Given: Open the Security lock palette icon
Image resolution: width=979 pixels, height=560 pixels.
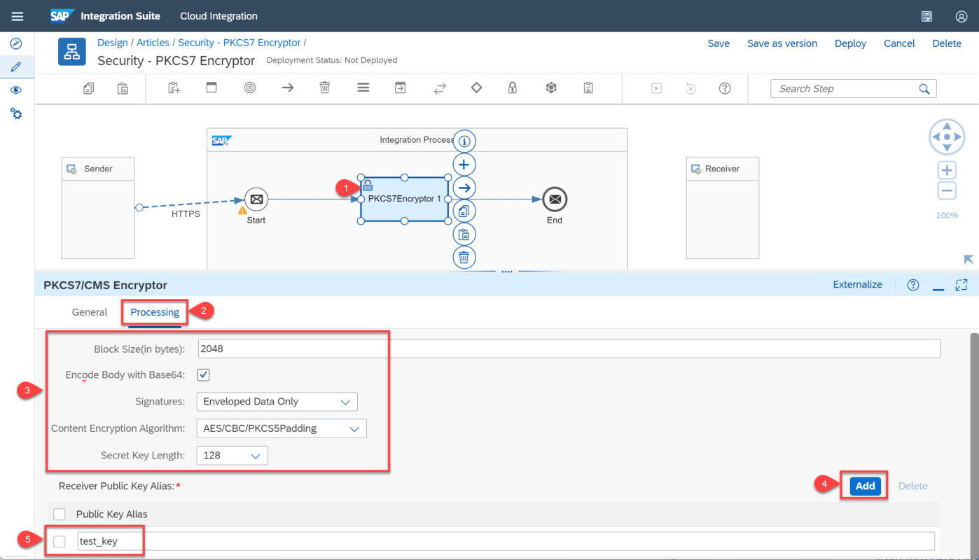Looking at the screenshot, I should tap(513, 88).
